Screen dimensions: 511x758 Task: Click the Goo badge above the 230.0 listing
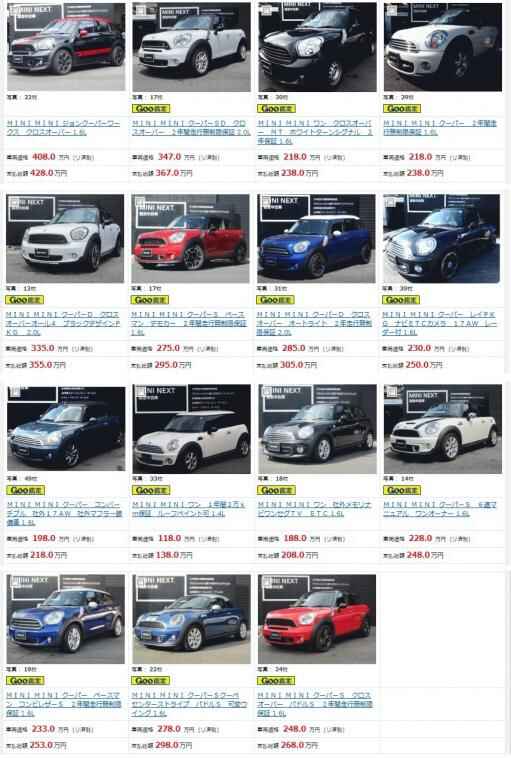[x=401, y=300]
